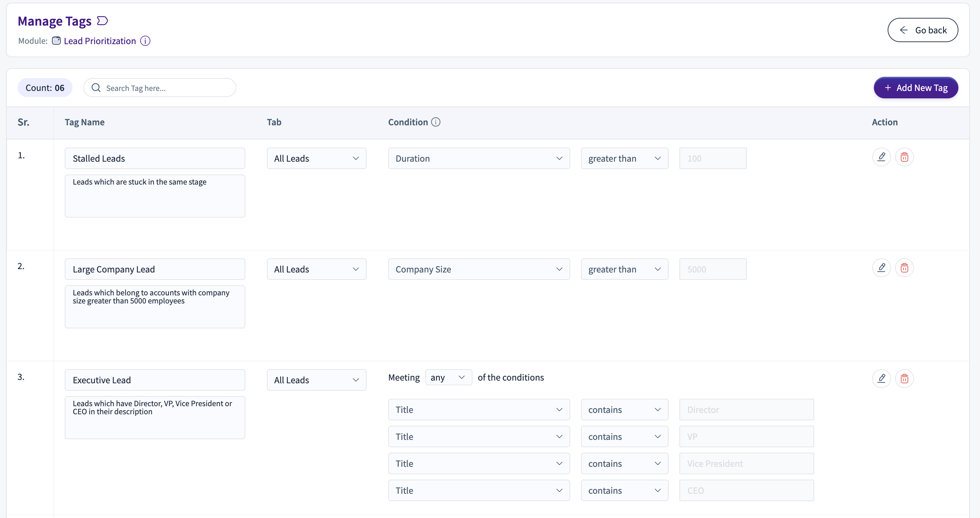Click the Stalled Leads description box
The image size is (980, 518).
[155, 196]
